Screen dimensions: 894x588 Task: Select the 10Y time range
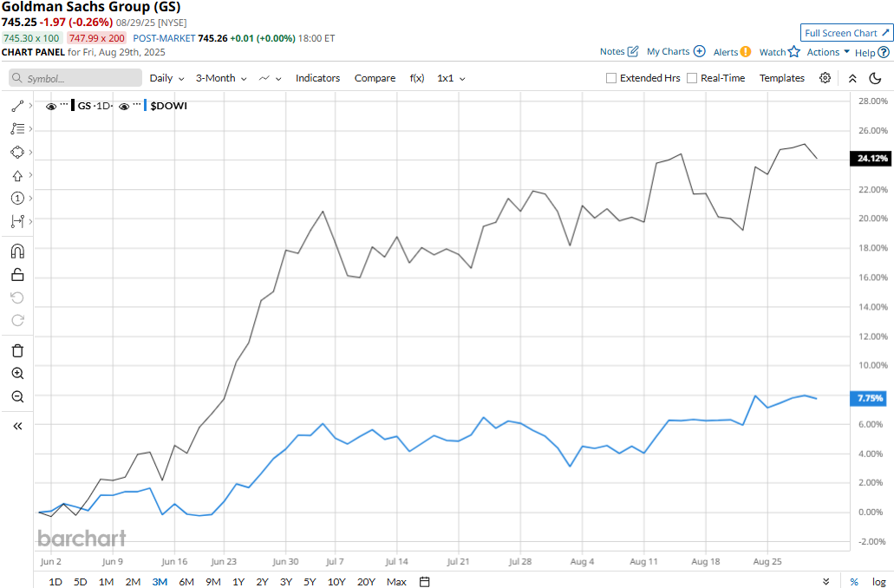(x=336, y=582)
